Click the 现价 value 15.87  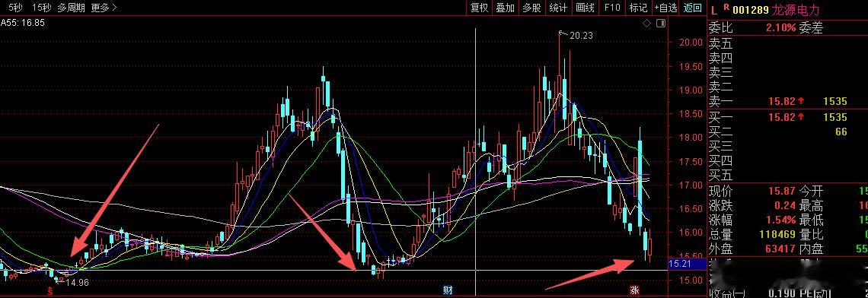(x=782, y=192)
